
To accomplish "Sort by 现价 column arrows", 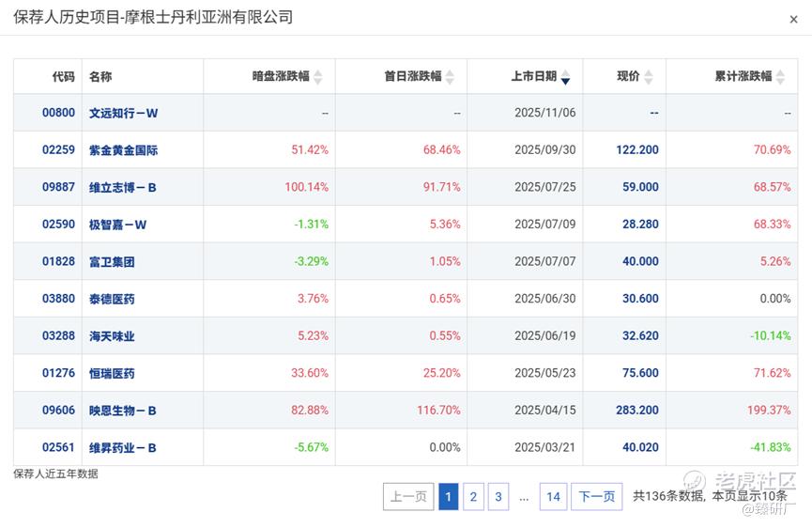I will pyautogui.click(x=649, y=77).
